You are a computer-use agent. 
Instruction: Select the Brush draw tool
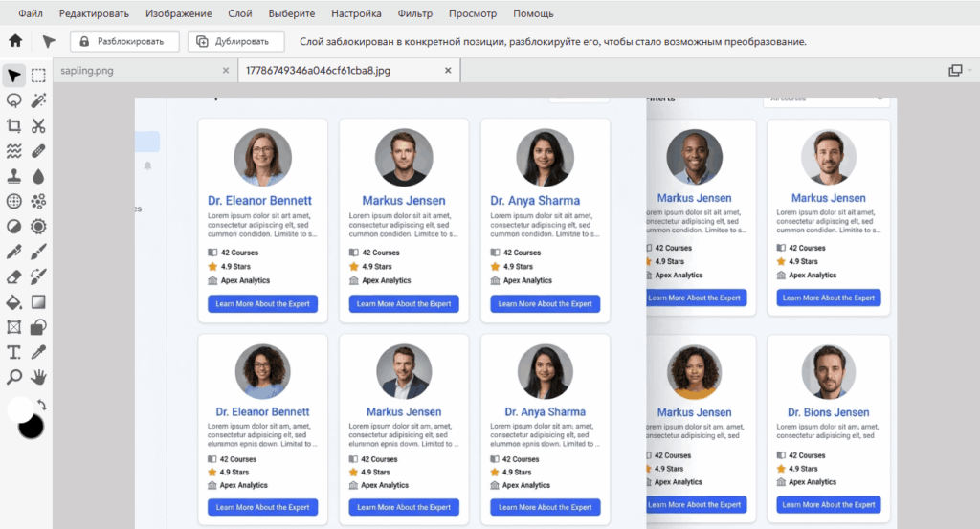point(38,252)
